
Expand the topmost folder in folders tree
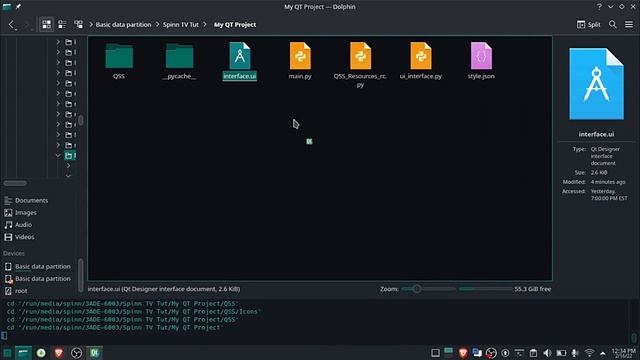coord(58,42)
